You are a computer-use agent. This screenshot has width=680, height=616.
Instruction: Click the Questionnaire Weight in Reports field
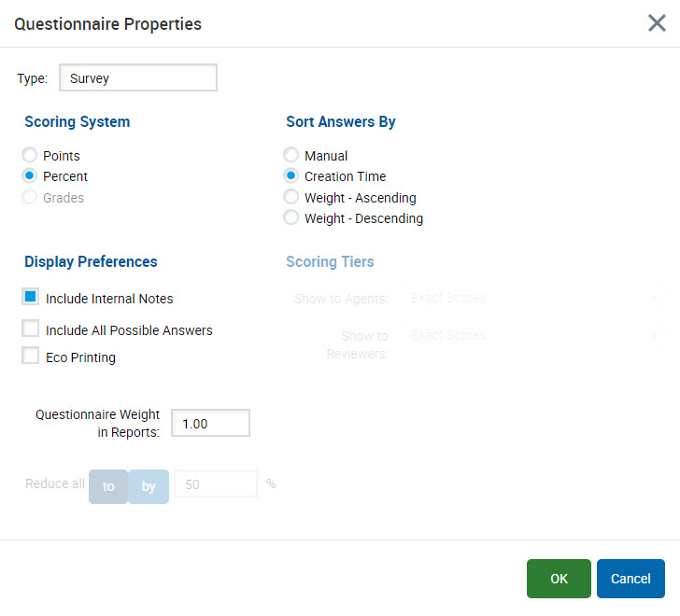coord(210,423)
